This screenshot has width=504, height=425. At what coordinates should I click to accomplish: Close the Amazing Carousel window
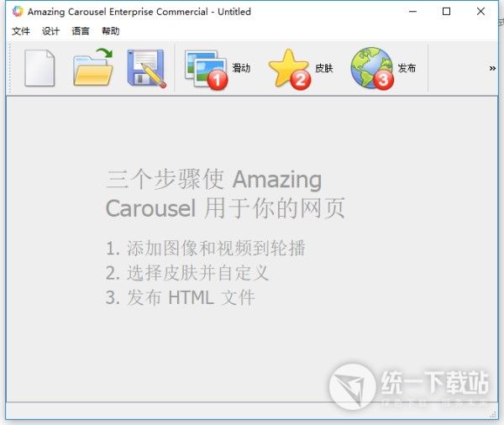point(480,12)
